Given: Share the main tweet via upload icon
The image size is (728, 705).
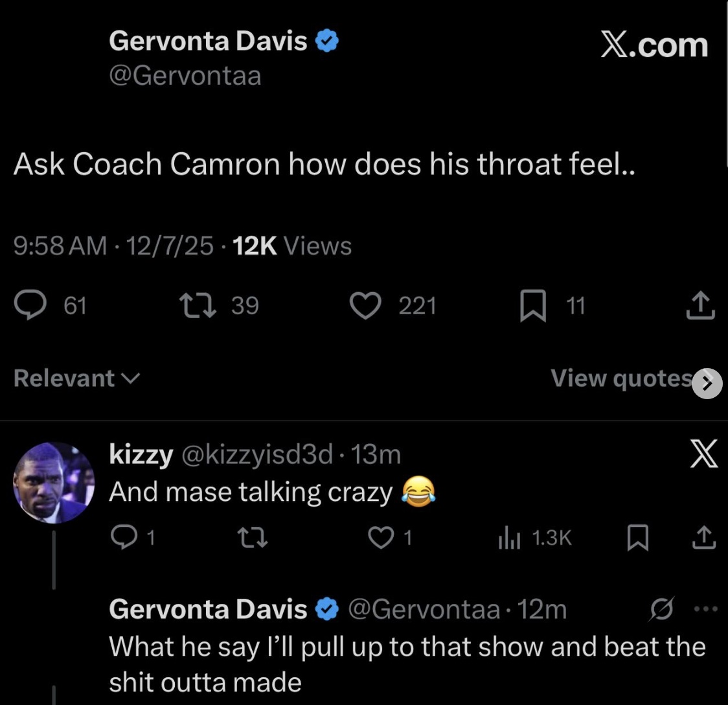Looking at the screenshot, I should pos(700,306).
